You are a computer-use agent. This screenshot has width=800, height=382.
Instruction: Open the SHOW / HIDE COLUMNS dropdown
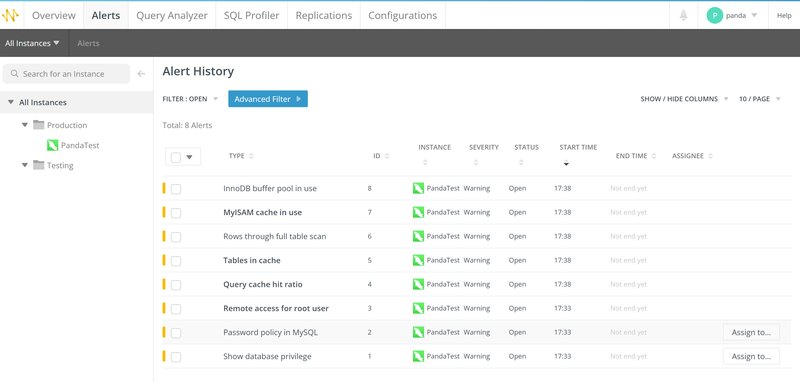point(684,99)
